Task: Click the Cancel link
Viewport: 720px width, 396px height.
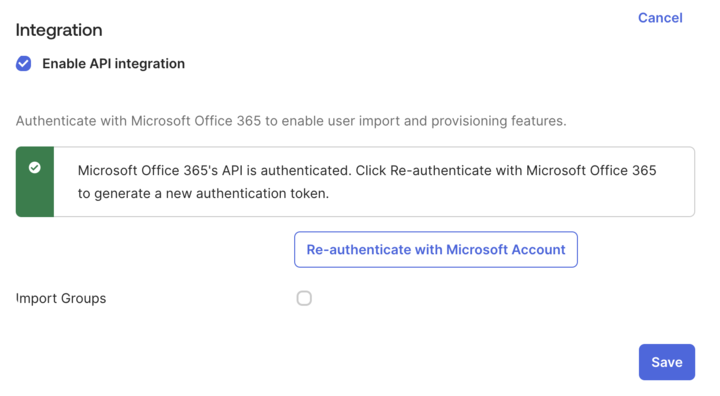Action: pyautogui.click(x=660, y=18)
